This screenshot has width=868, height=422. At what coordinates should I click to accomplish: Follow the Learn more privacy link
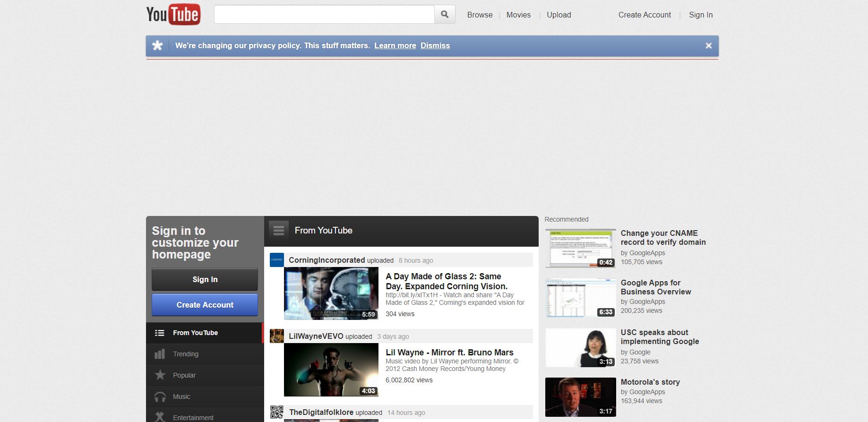pos(395,45)
